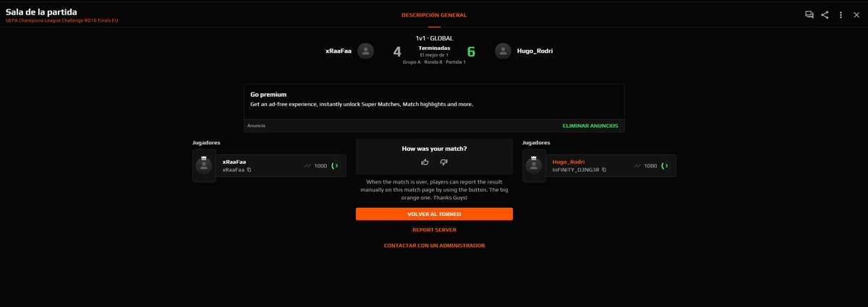The height and width of the screenshot is (307, 868).
Task: Click ELIMINAR ANUNCIOS in the ad banner
Action: coord(590,126)
